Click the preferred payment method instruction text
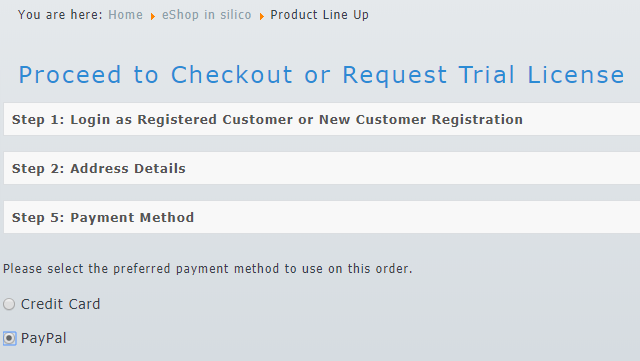 tap(208, 269)
